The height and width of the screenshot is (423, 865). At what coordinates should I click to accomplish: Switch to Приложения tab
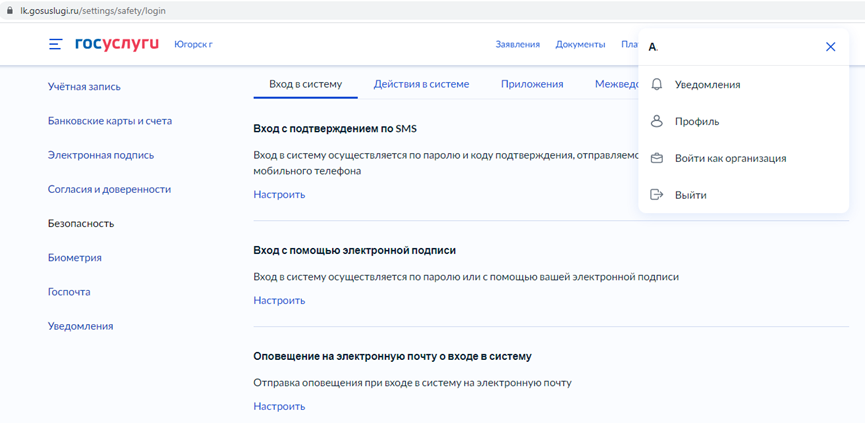(x=532, y=84)
